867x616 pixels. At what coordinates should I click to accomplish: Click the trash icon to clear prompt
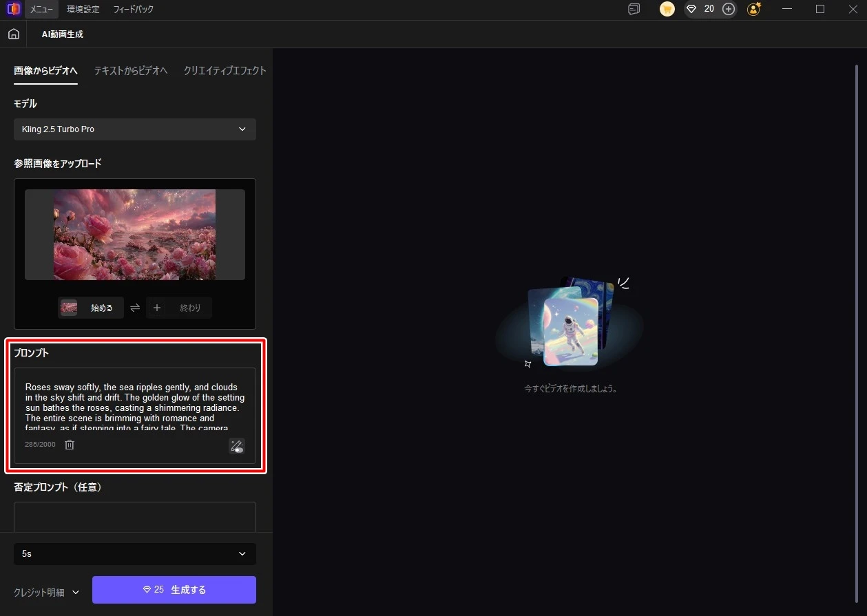point(70,445)
